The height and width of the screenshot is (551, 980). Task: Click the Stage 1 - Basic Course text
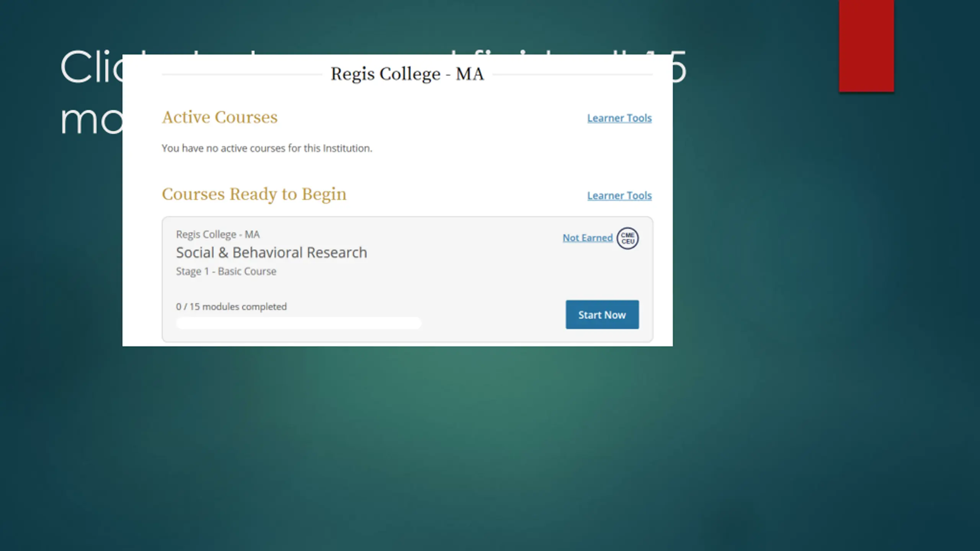226,271
